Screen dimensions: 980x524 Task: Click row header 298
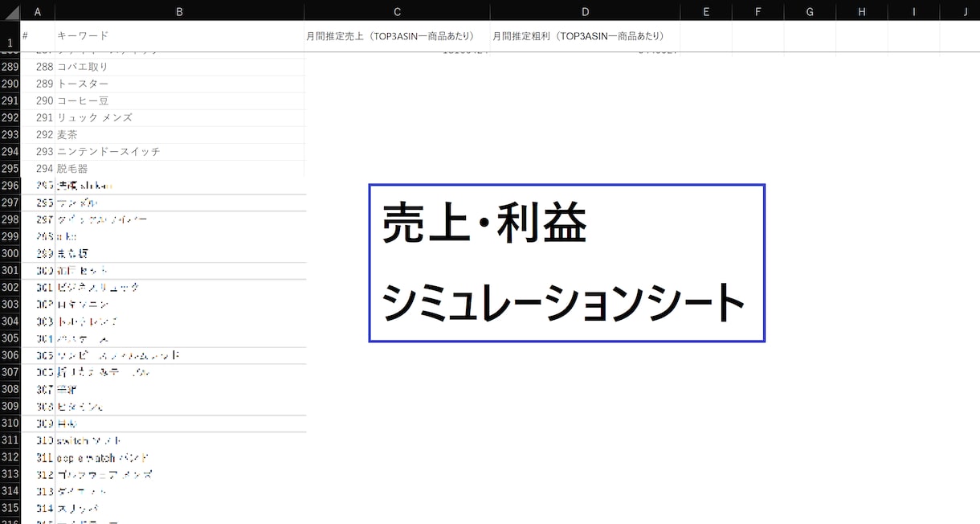point(10,219)
